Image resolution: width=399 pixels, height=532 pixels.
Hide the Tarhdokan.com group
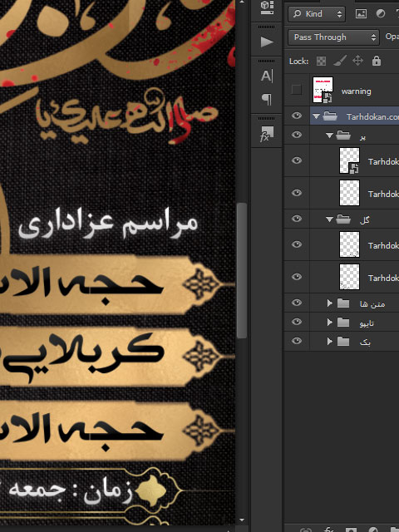296,116
